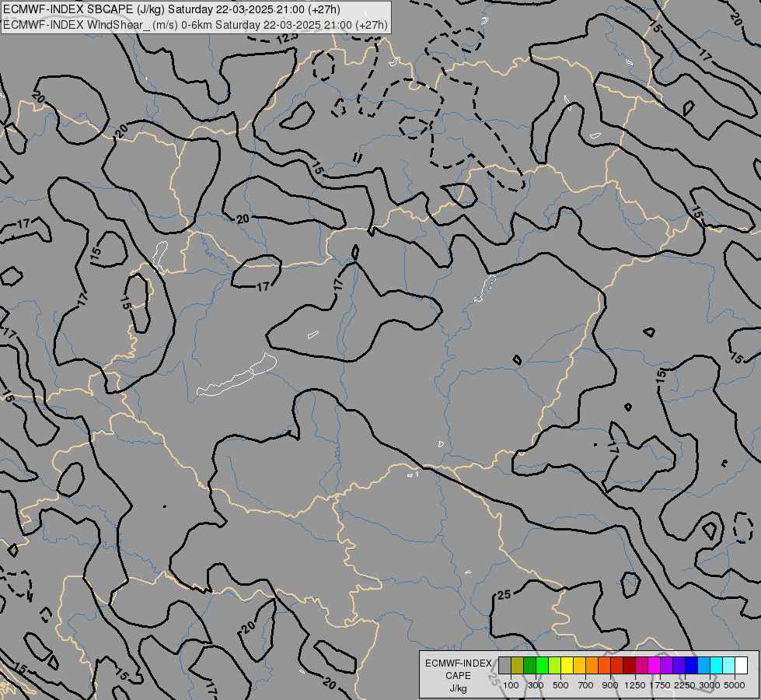761x700 pixels.
Task: Select the 3000 legend value
Action: tap(710, 685)
